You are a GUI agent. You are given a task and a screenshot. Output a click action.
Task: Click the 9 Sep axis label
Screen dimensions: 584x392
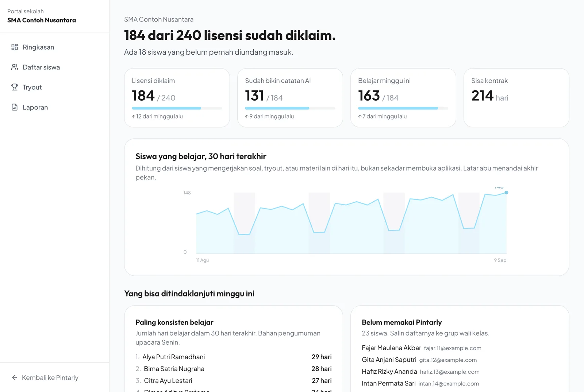(500, 260)
